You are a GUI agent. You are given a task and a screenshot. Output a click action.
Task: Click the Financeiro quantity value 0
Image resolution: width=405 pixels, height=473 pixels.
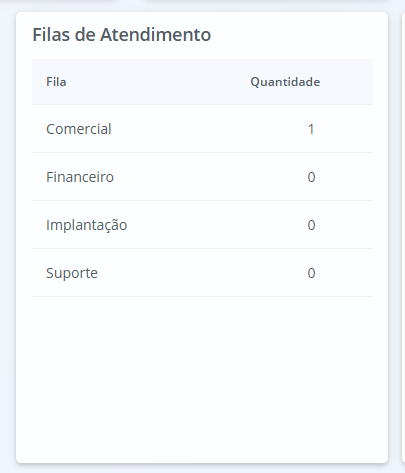click(311, 177)
